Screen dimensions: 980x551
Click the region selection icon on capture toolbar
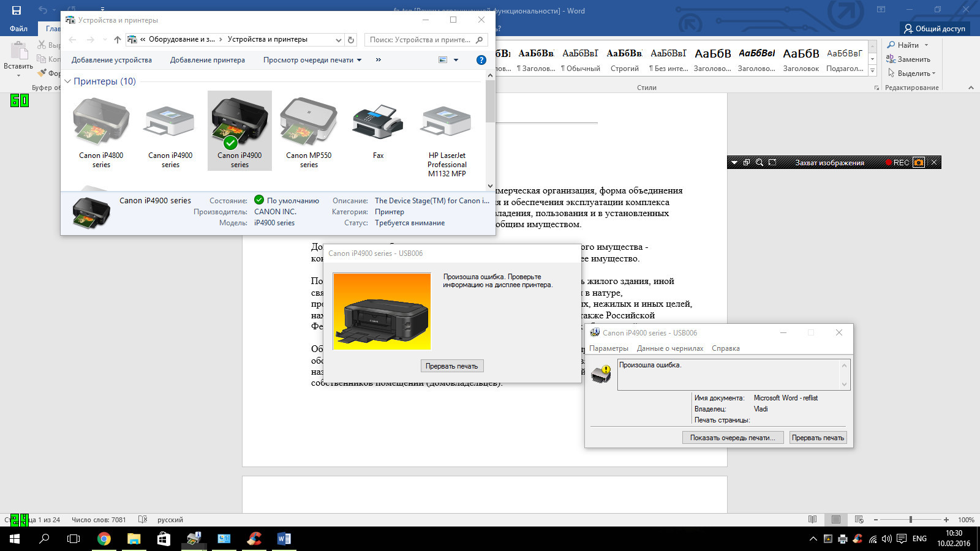(x=772, y=162)
